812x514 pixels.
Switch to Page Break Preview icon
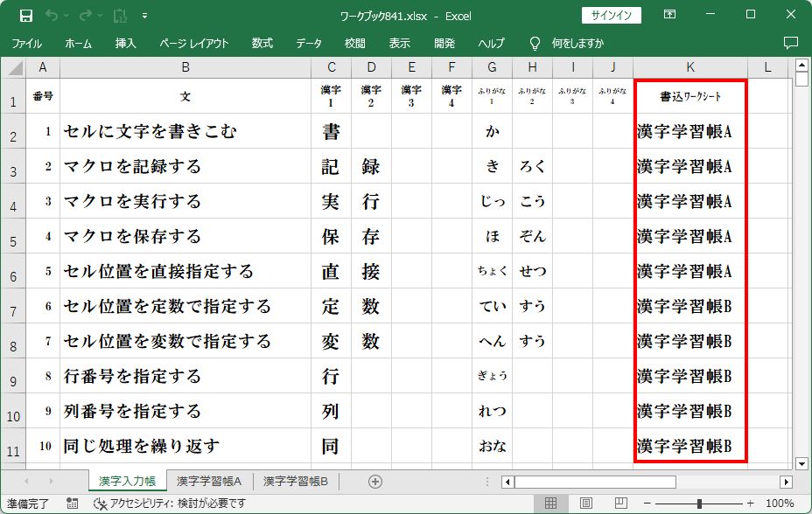[620, 504]
